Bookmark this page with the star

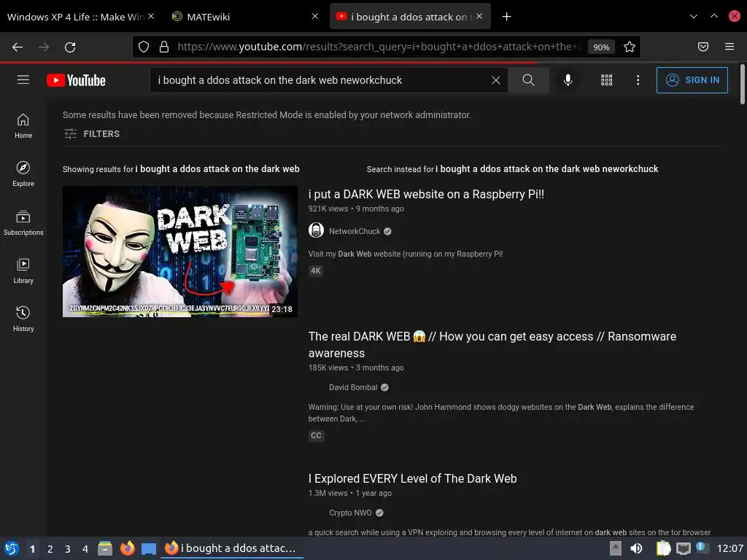tap(630, 47)
